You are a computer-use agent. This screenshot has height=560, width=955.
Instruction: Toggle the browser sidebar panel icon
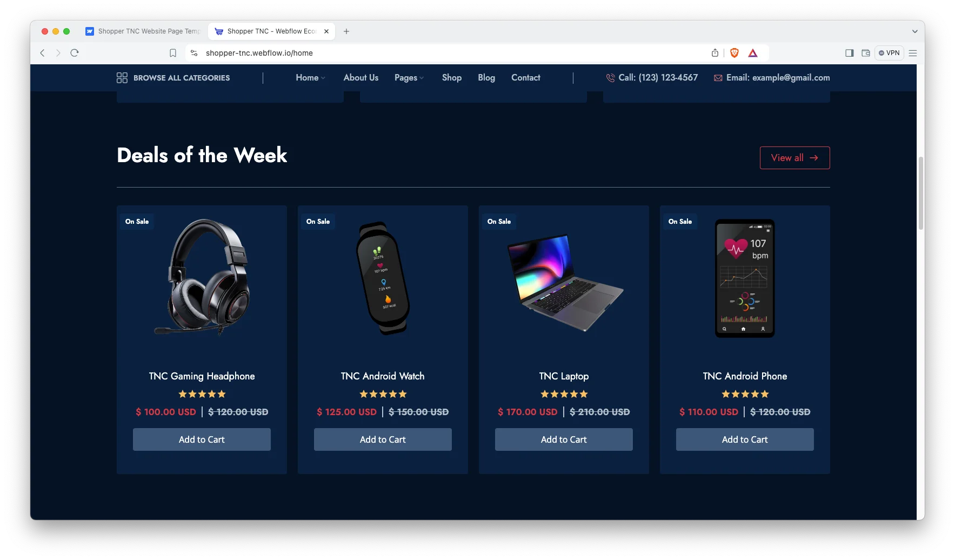(x=850, y=53)
